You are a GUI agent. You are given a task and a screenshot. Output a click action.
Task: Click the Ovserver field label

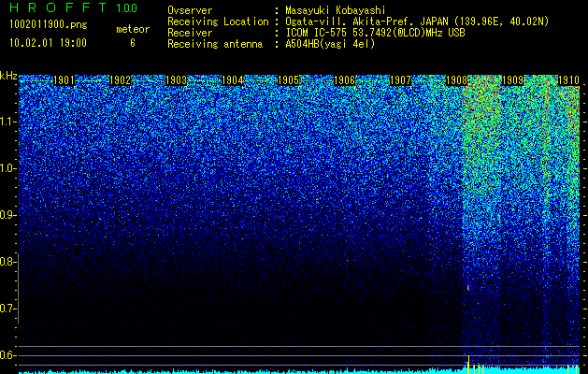pos(190,11)
